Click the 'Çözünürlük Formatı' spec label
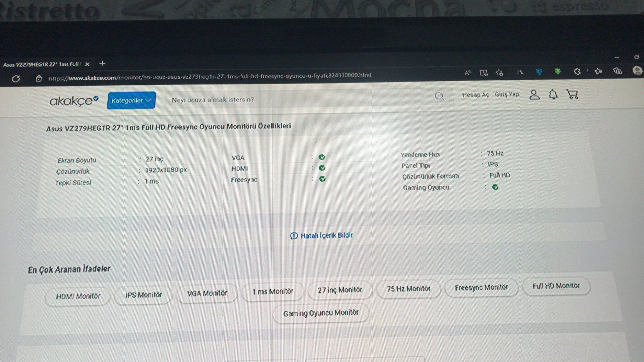Viewport: 644px width, 362px height. click(430, 176)
